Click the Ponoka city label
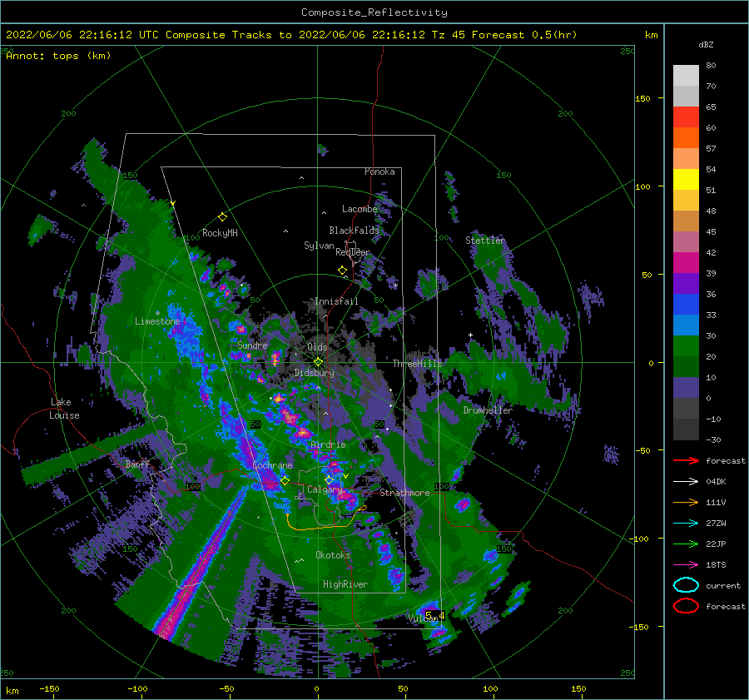Viewport: 749px width, 700px height. coord(379,171)
